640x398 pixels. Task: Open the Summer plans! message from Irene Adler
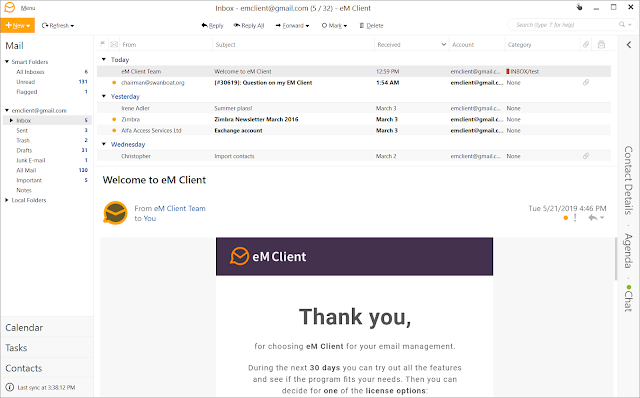click(354, 108)
